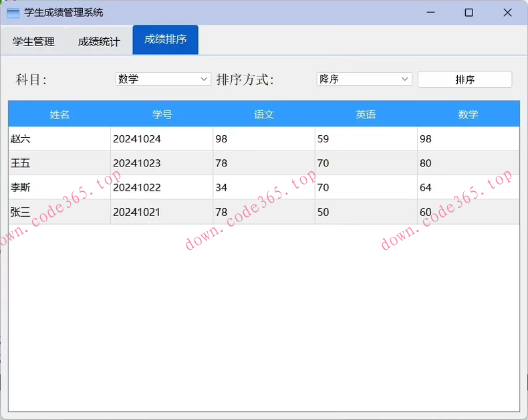Viewport: 528px width, 420px height.
Task: Select the name cell 张三
Action: coord(59,212)
